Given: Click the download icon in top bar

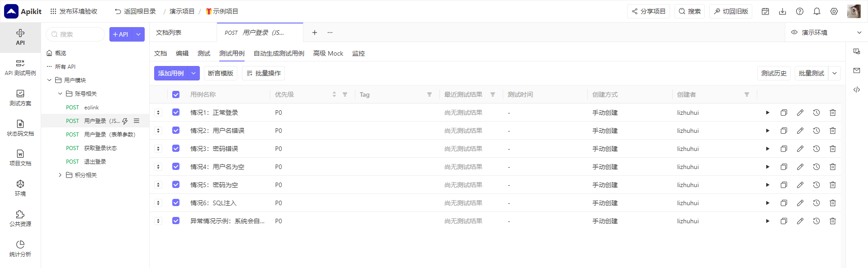Looking at the screenshot, I should pos(782,11).
